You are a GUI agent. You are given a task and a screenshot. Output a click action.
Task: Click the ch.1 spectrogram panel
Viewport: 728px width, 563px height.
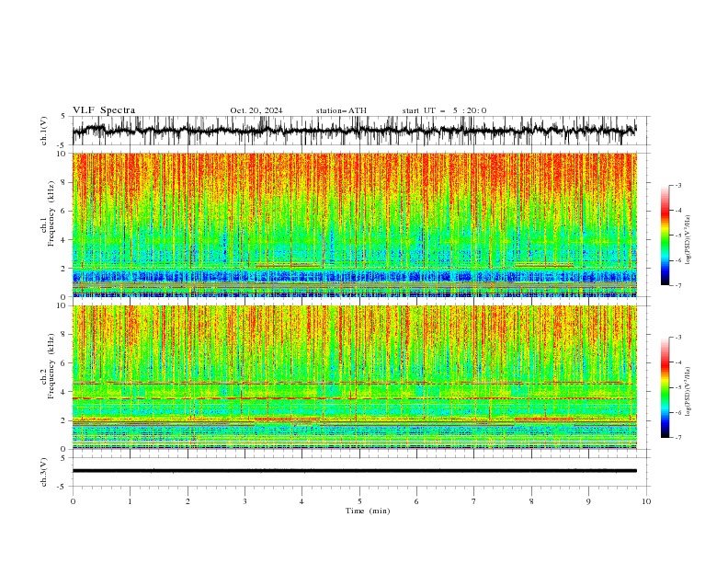coord(355,224)
